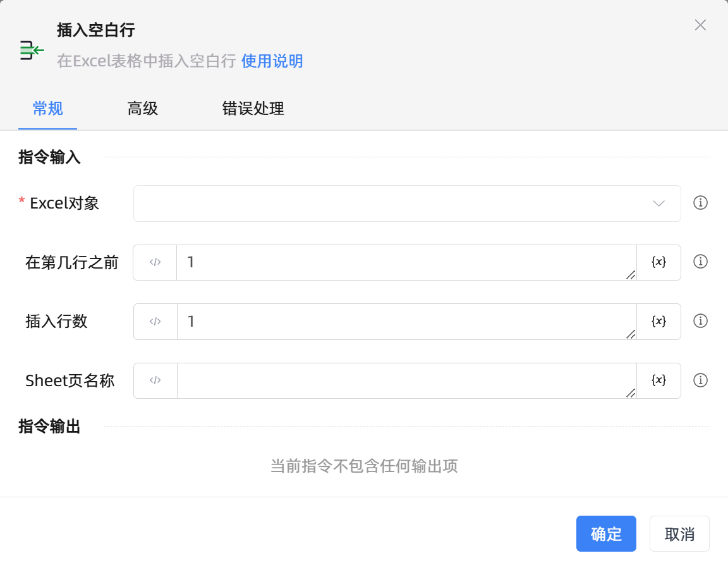Select the 常规 tab

pos(48,109)
